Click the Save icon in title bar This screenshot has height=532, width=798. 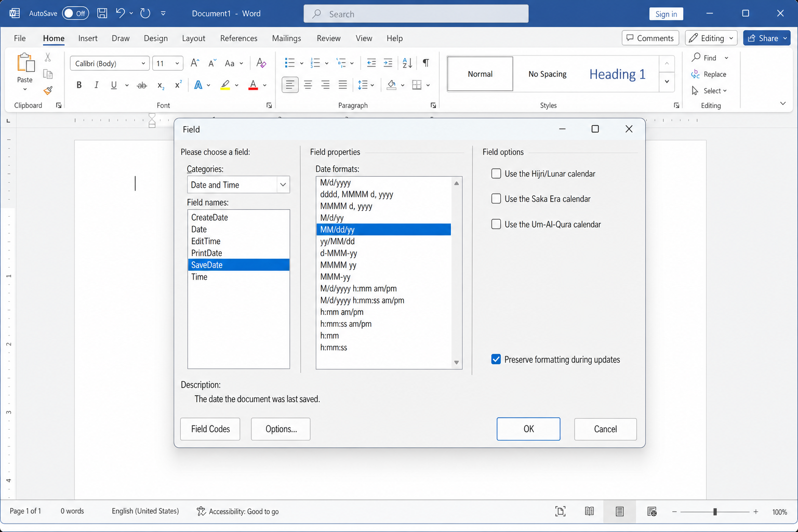102,14
